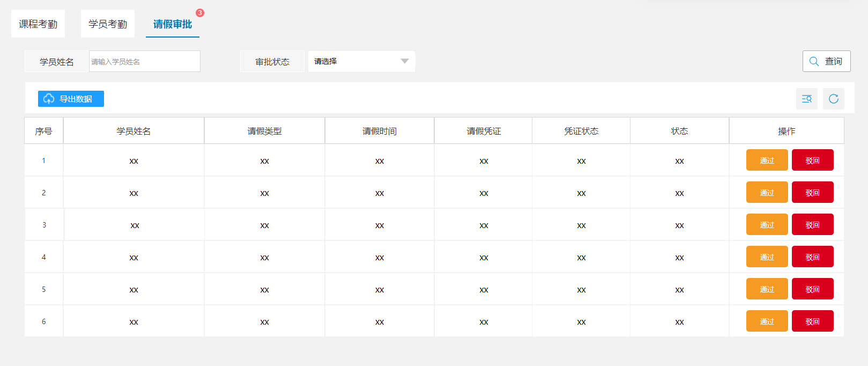Switch to the 学员考勤 tab
This screenshot has height=366, width=868.
pos(108,24)
